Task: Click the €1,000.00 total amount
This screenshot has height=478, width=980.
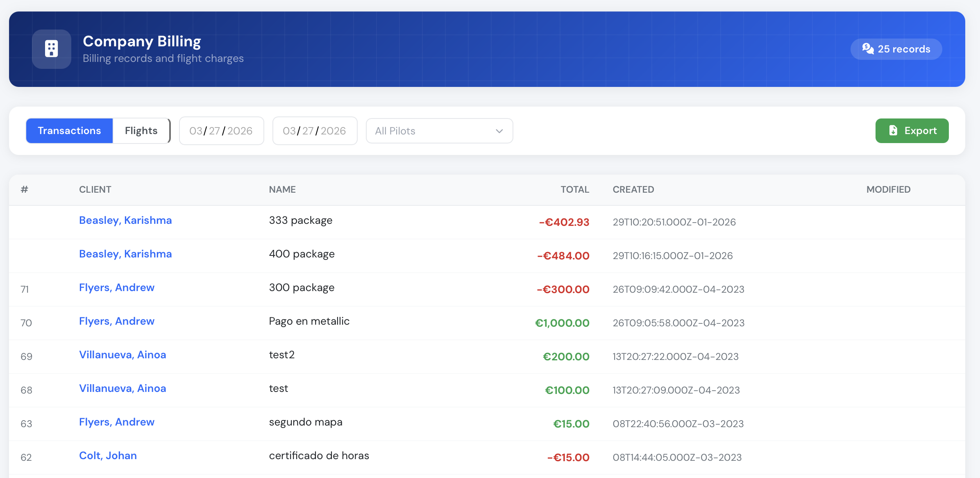Action: (x=562, y=323)
